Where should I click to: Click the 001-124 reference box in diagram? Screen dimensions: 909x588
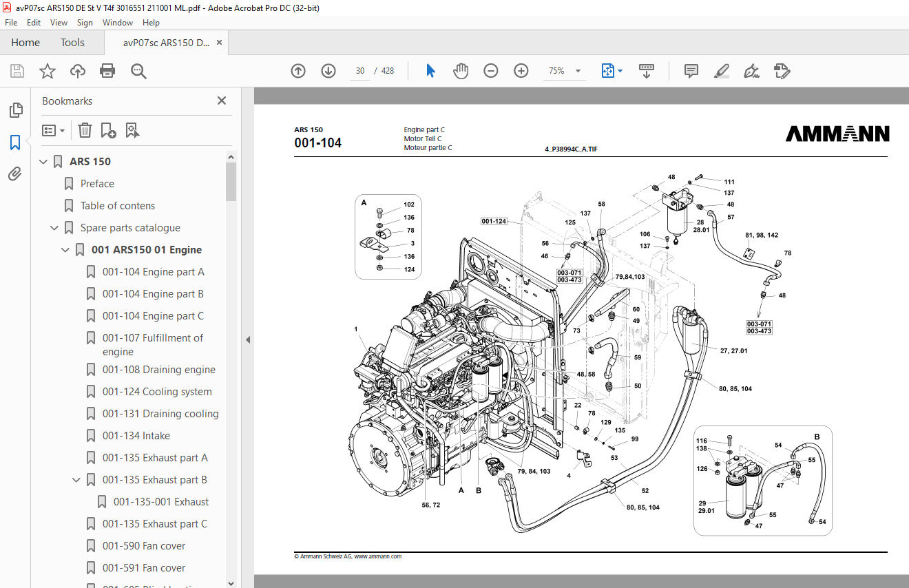494,221
